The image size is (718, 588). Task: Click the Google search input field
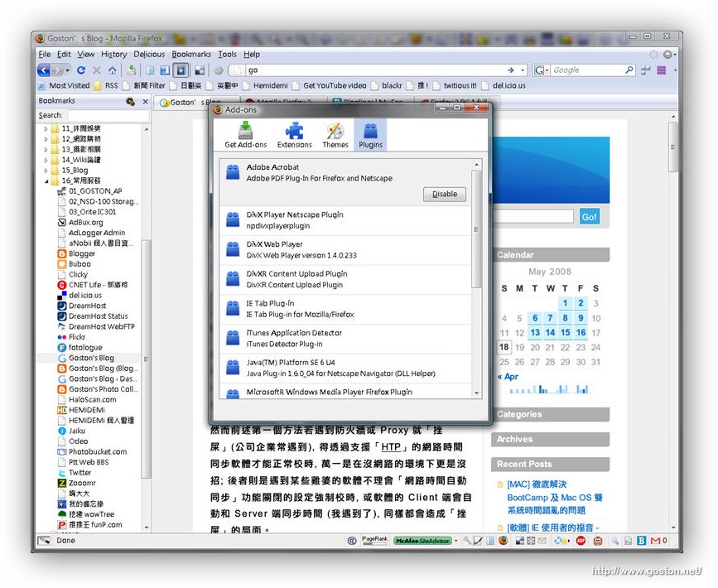click(586, 70)
